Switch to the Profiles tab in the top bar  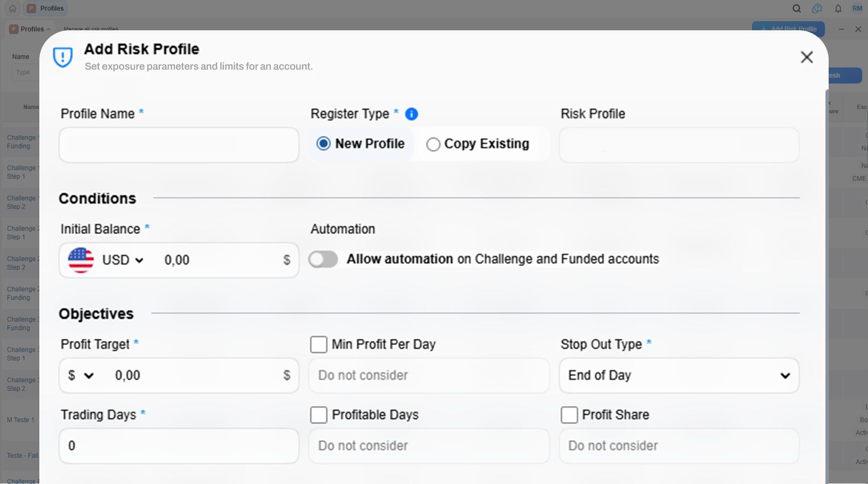pos(46,9)
